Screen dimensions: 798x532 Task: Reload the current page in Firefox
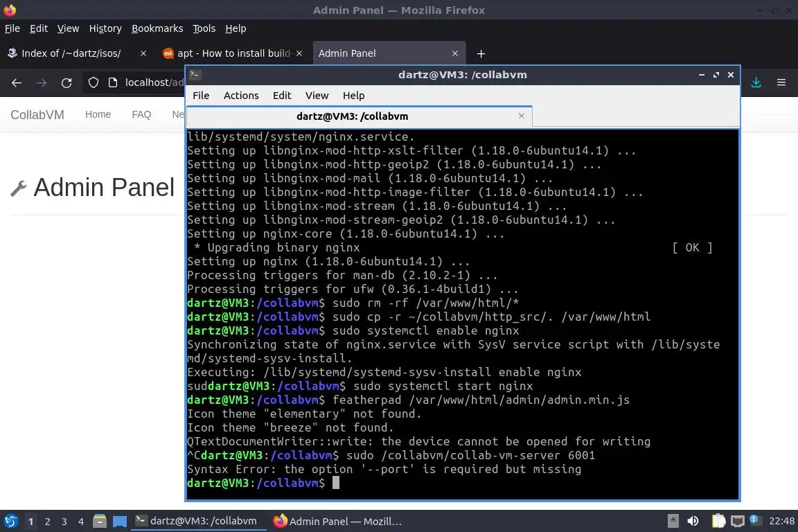pos(66,82)
